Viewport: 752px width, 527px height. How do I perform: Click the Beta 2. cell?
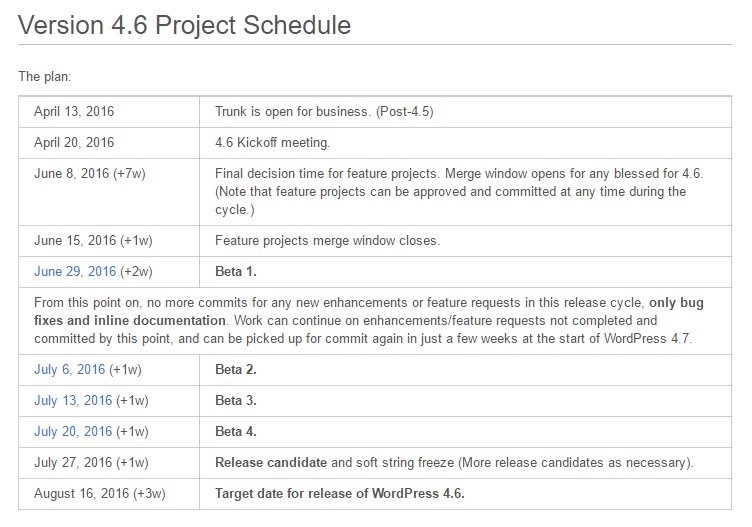(x=465, y=370)
